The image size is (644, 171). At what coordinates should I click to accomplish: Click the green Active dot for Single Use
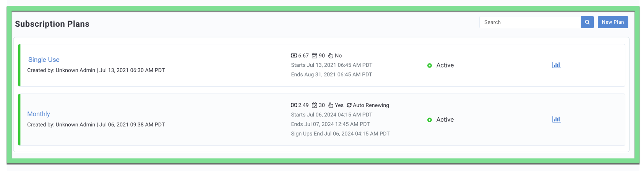pyautogui.click(x=430, y=65)
